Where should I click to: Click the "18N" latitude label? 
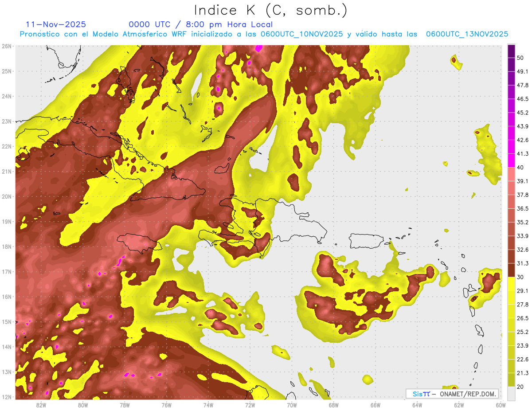pos(7,247)
